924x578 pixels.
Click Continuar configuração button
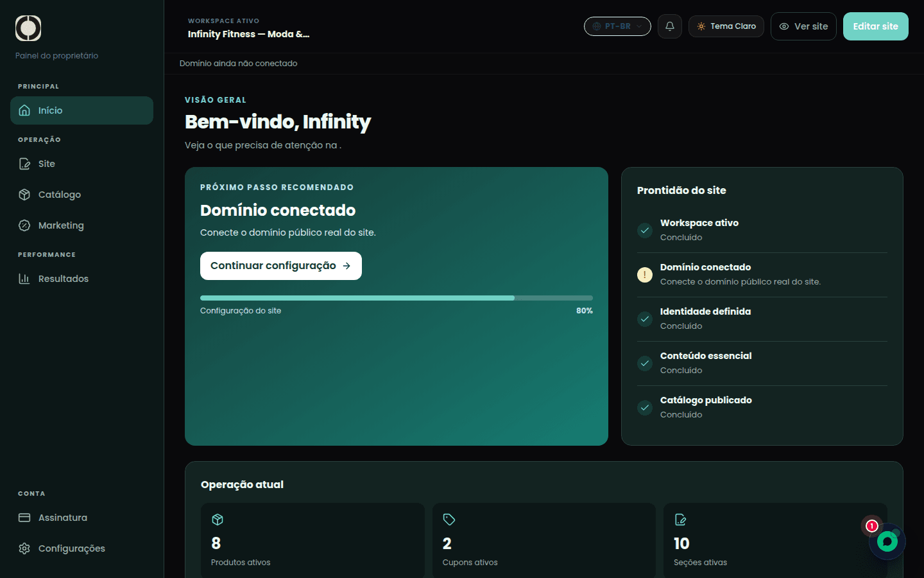pos(281,266)
